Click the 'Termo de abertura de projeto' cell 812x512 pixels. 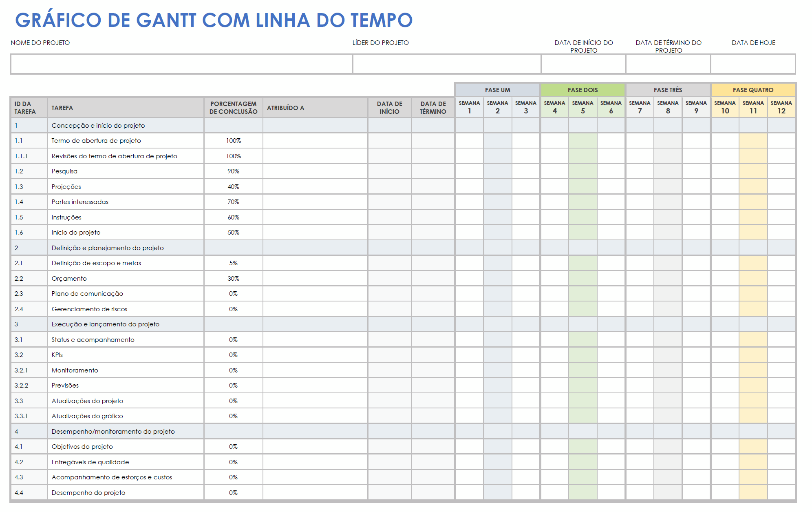click(126, 141)
